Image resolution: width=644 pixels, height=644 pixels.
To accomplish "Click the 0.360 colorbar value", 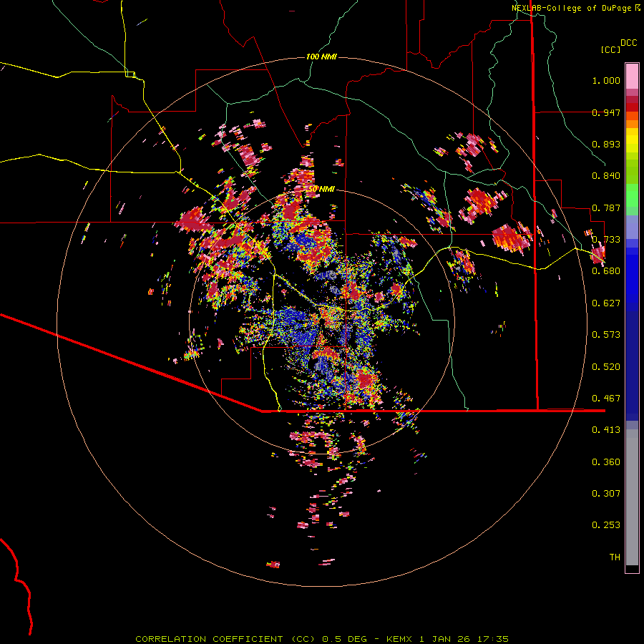I will pyautogui.click(x=606, y=462).
